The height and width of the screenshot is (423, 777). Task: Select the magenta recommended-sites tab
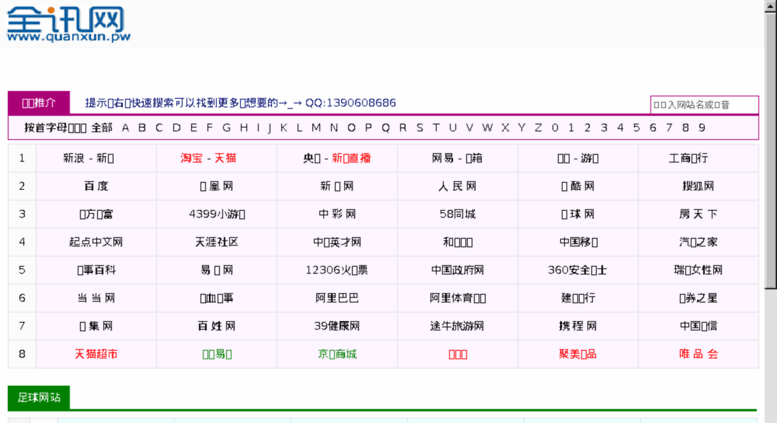point(39,103)
